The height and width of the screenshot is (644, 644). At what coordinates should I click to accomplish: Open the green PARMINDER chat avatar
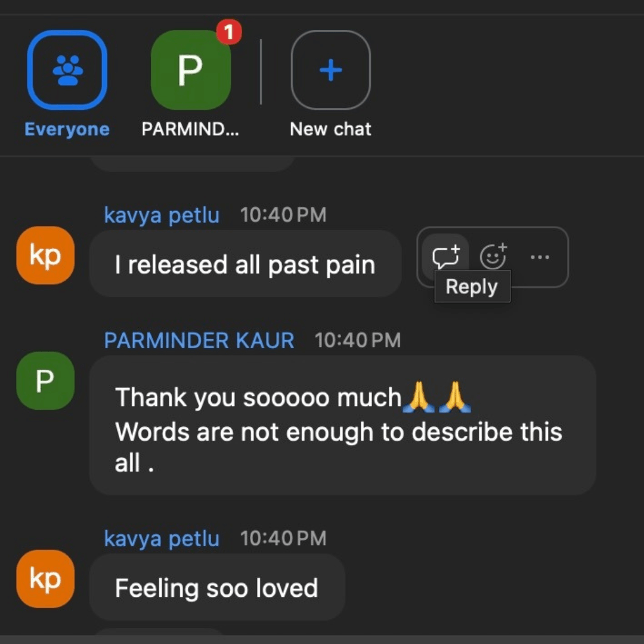point(191,70)
